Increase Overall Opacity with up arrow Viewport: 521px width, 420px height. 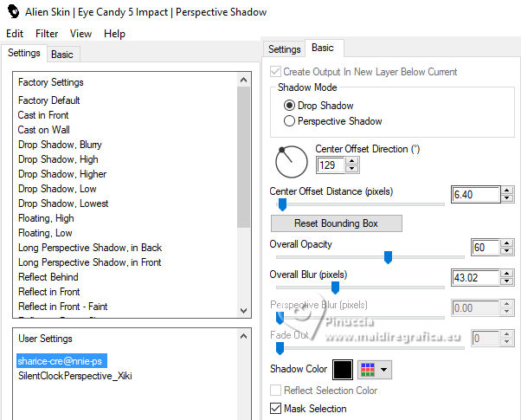[506, 243]
